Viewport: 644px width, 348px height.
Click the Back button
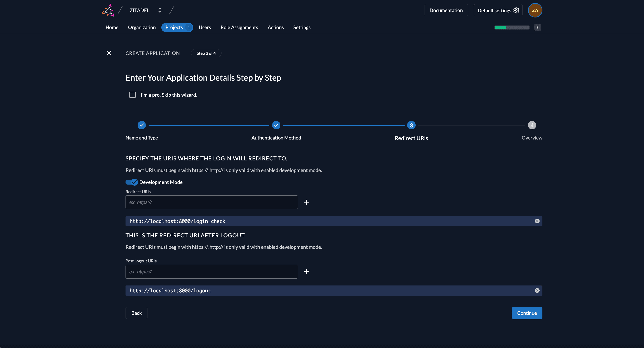click(136, 313)
